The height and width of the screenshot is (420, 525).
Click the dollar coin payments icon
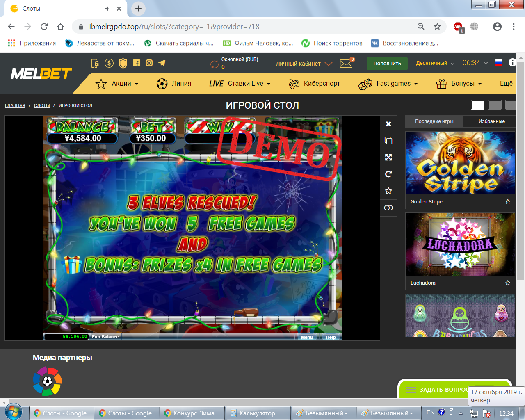pyautogui.click(x=109, y=63)
